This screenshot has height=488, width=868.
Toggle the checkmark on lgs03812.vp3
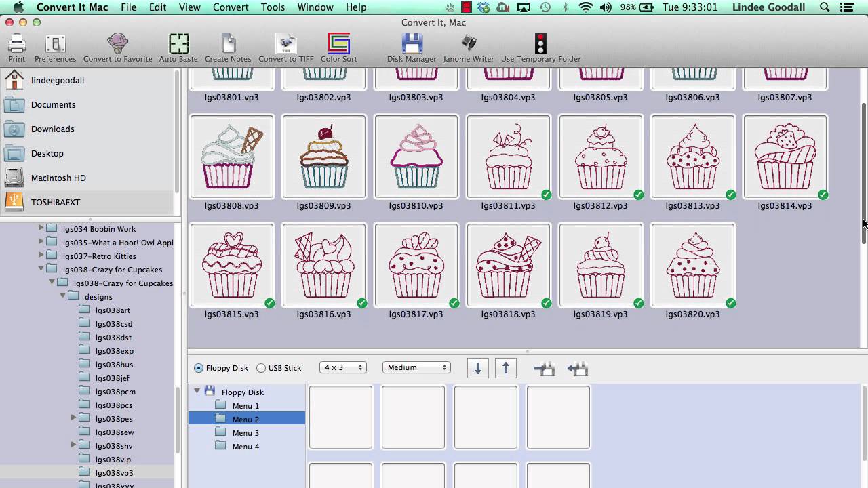[x=639, y=195]
